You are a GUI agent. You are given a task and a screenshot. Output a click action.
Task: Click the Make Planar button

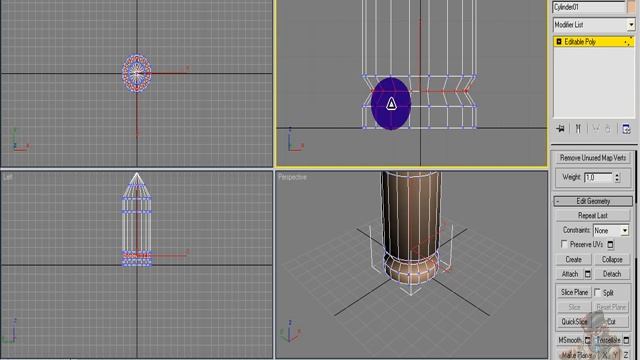(576, 355)
